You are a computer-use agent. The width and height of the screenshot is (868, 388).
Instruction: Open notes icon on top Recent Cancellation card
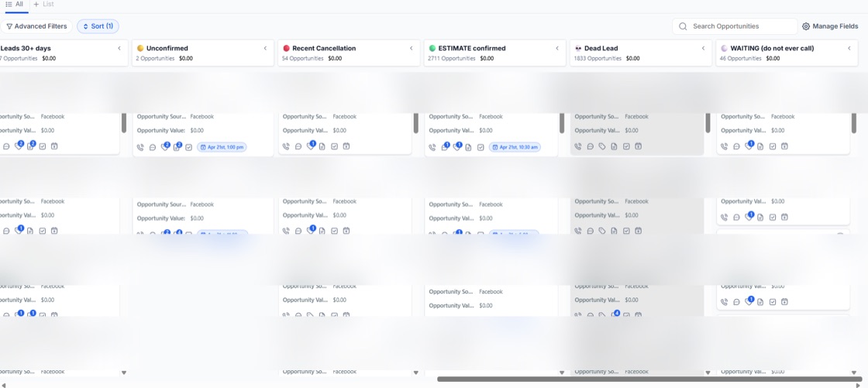pyautogui.click(x=322, y=146)
